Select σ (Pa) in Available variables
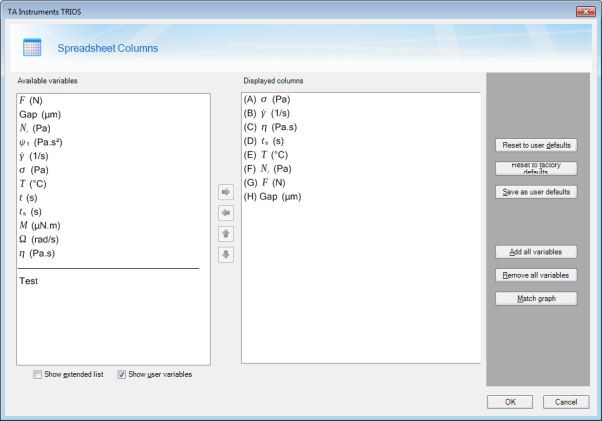This screenshot has height=421, width=602. (x=34, y=170)
